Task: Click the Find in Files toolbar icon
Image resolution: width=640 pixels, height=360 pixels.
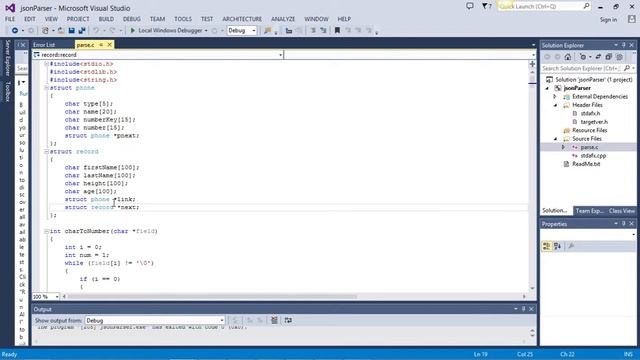Action: (267, 31)
